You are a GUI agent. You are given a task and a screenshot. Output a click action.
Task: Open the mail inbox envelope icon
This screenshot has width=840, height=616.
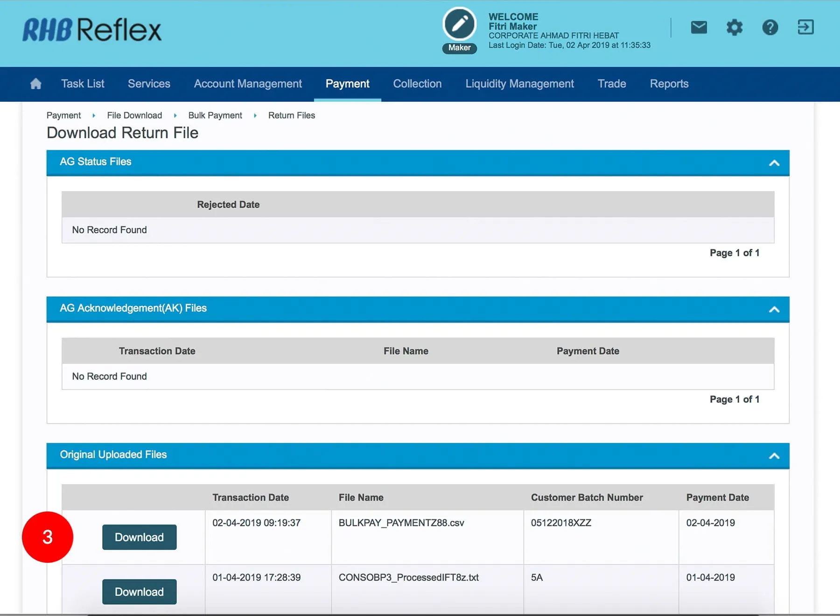point(699,28)
